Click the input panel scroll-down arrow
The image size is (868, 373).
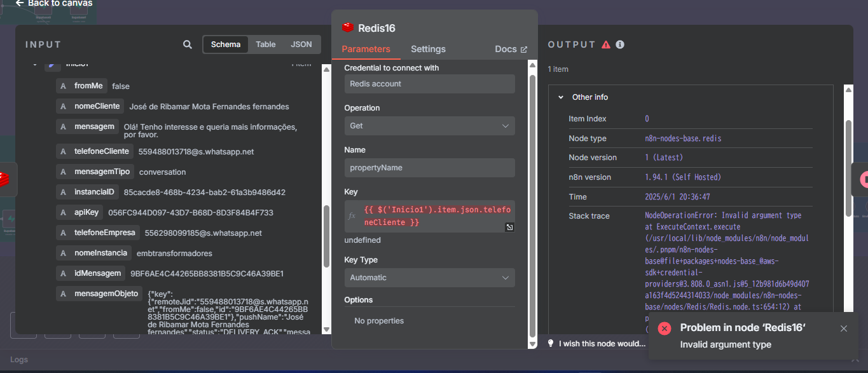(x=327, y=329)
